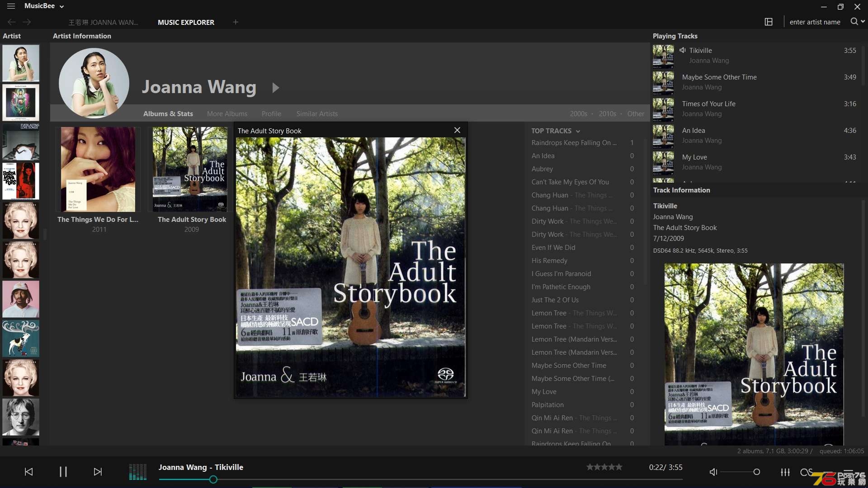This screenshot has width=868, height=488.
Task: Toggle the Last.fm scrobble icon
Action: pos(806,472)
